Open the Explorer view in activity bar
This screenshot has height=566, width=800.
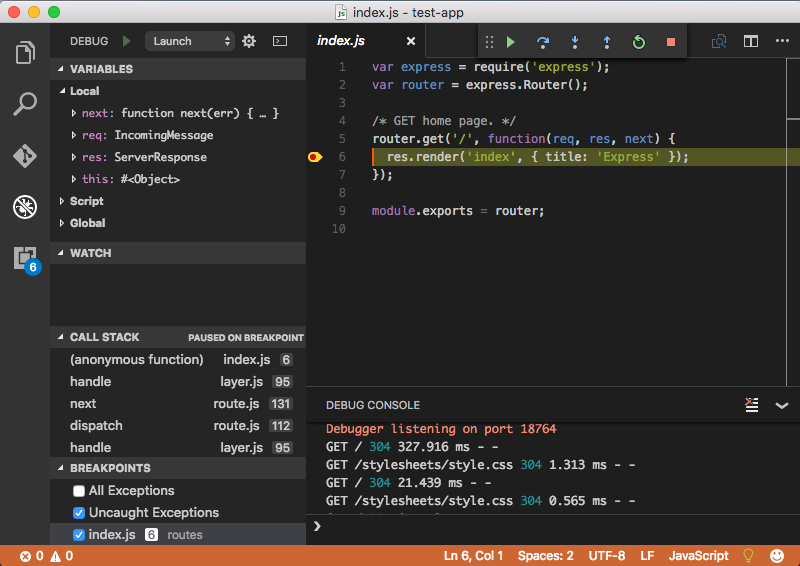[25, 52]
